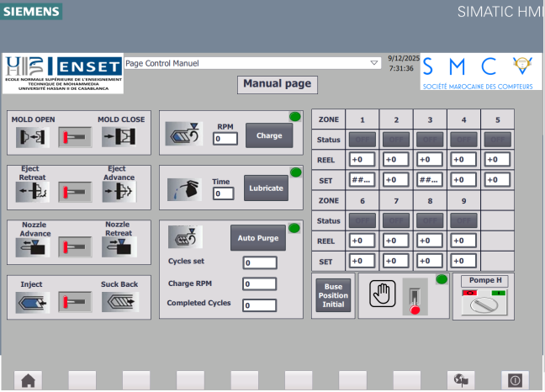The width and height of the screenshot is (545, 392).
Task: Toggle Zone 3 status OFF button
Action: [430, 140]
